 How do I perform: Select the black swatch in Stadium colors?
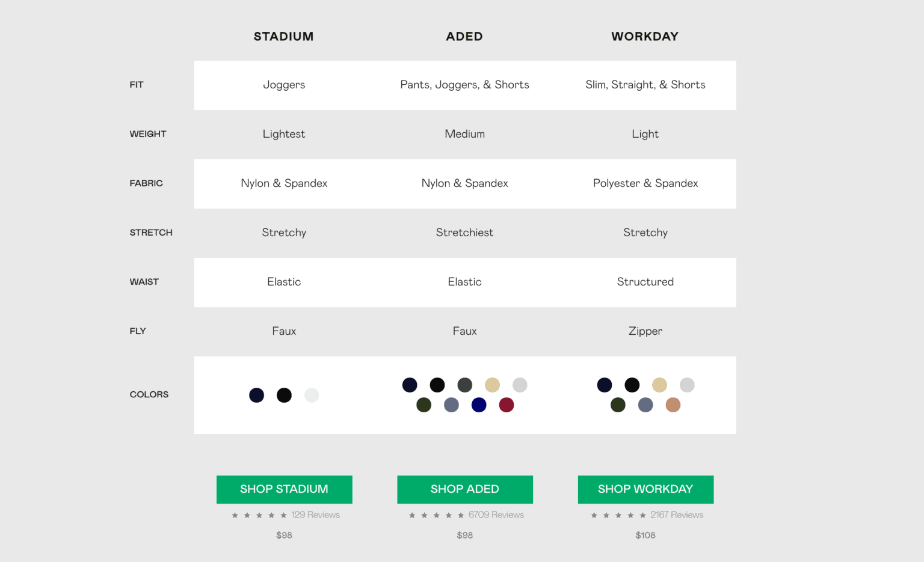pyautogui.click(x=284, y=395)
